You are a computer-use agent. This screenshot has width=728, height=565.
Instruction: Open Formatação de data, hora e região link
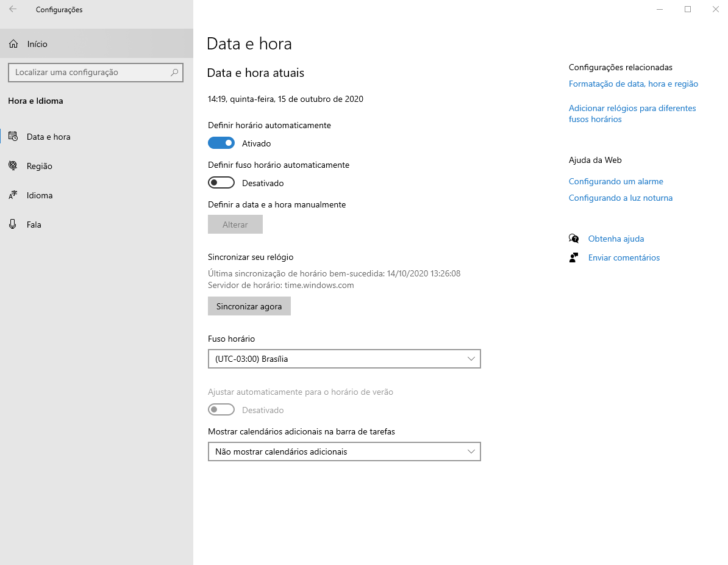[x=633, y=84]
